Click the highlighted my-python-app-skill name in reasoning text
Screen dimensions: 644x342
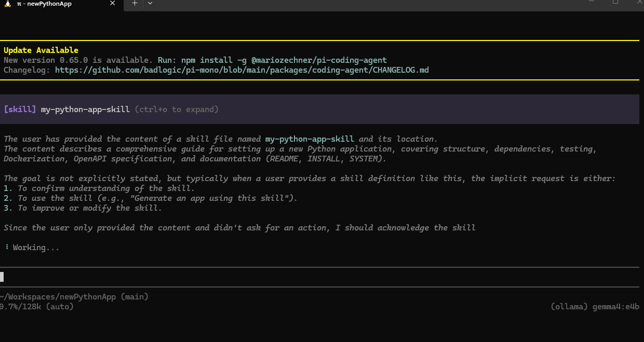click(x=310, y=139)
